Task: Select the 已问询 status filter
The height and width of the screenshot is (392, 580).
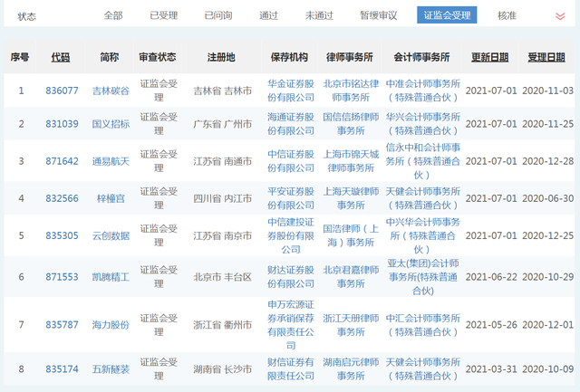Action: pyautogui.click(x=218, y=15)
